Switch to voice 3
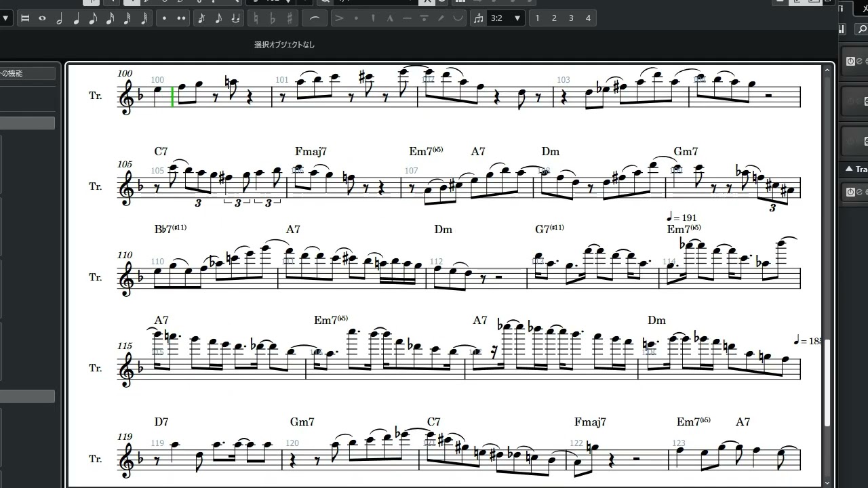This screenshot has width=868, height=488. pyautogui.click(x=571, y=18)
